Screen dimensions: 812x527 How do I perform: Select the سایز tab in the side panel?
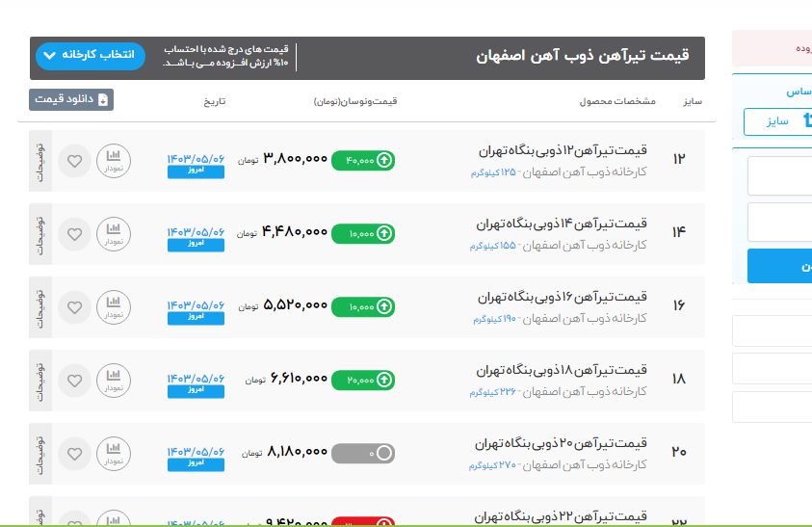click(x=777, y=121)
